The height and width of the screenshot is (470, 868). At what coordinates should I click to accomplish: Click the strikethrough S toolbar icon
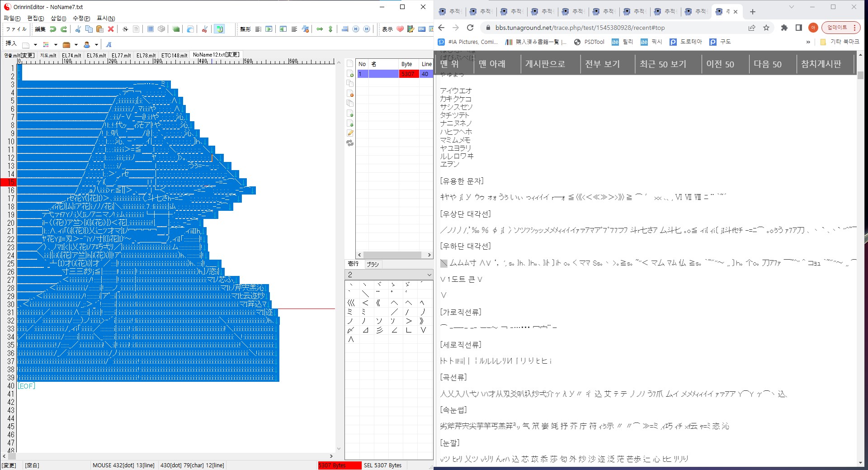125,29
